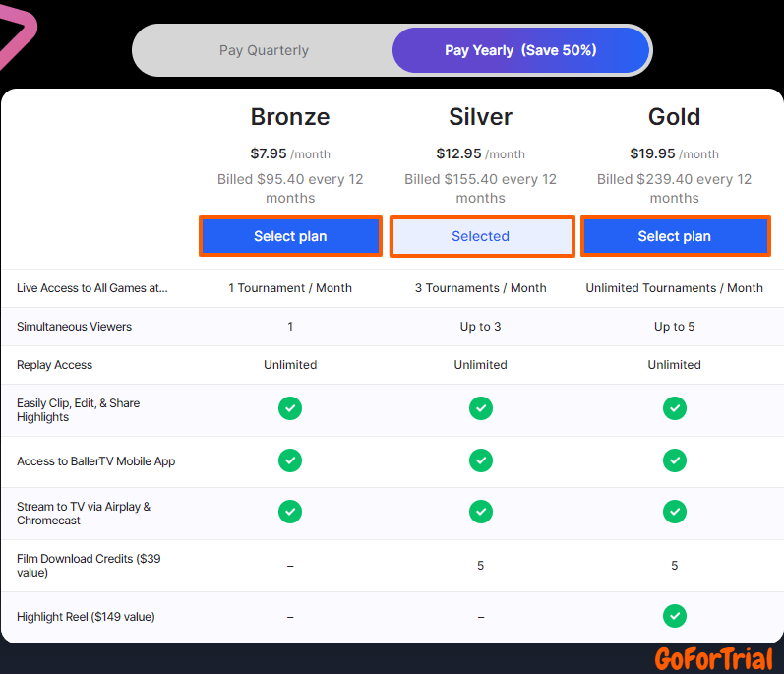Click Silver checkmark for Mobile App access
784x674 pixels.
tap(481, 460)
